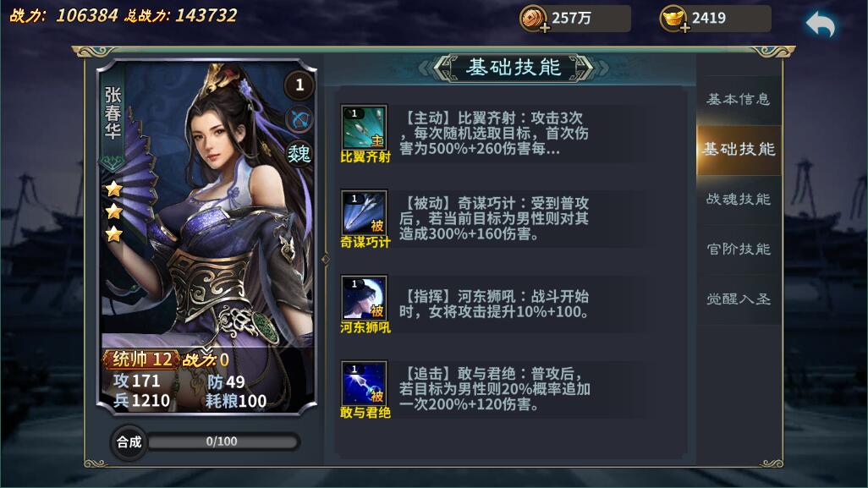Click the small diamond divider between panels

click(x=326, y=260)
